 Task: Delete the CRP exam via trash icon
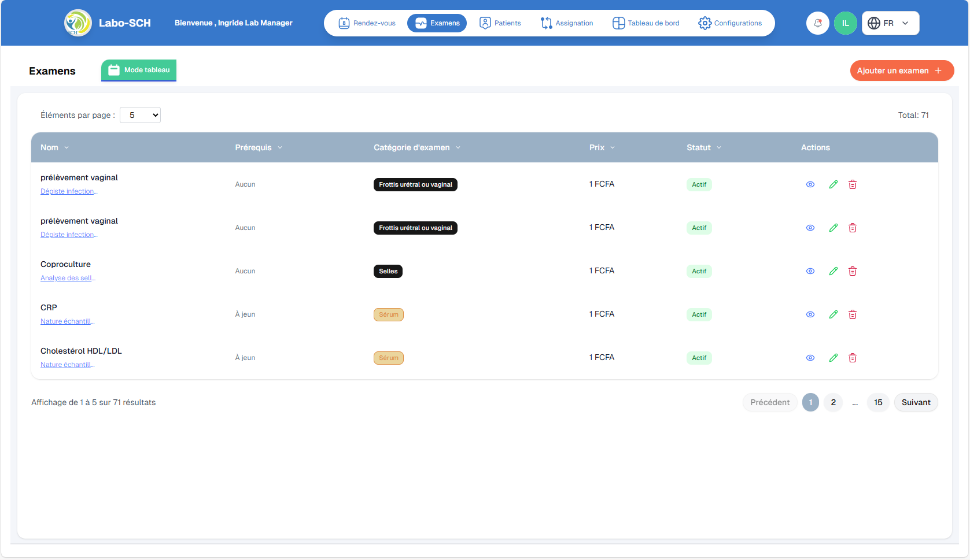[852, 314]
